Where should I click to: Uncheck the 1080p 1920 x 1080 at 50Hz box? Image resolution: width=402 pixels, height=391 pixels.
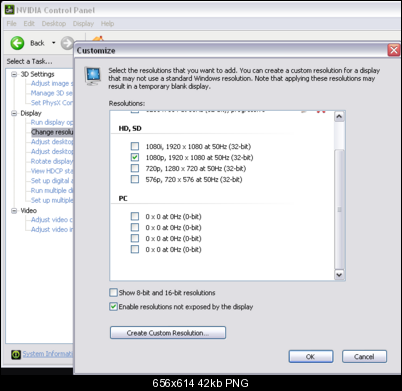(x=135, y=157)
